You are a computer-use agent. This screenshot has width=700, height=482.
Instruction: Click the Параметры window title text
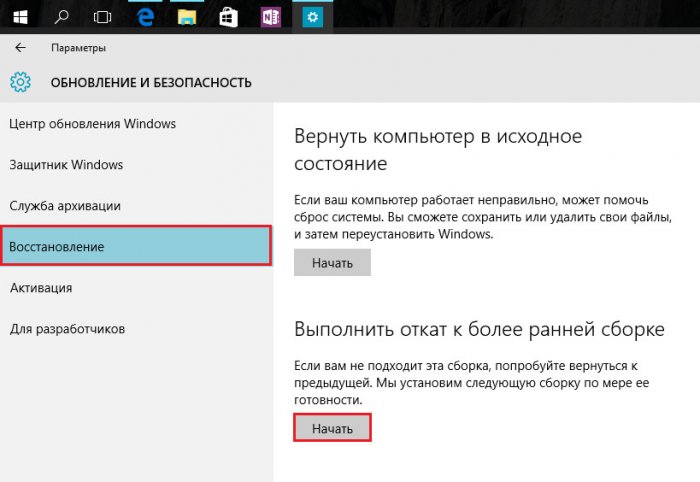pos(79,48)
